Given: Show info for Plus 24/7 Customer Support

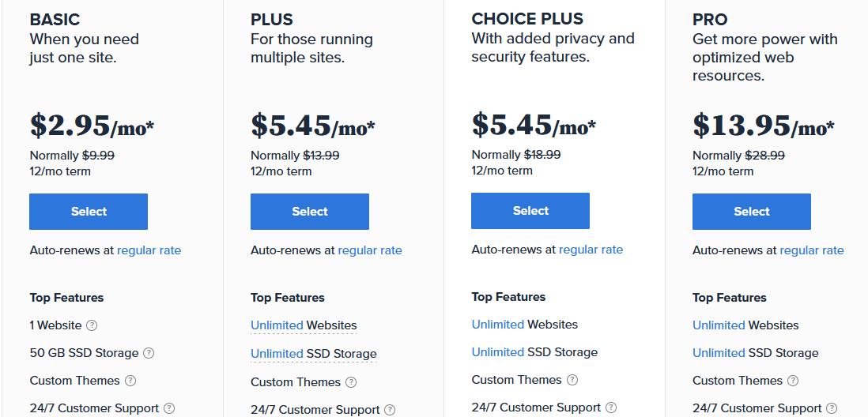Looking at the screenshot, I should point(391,410).
